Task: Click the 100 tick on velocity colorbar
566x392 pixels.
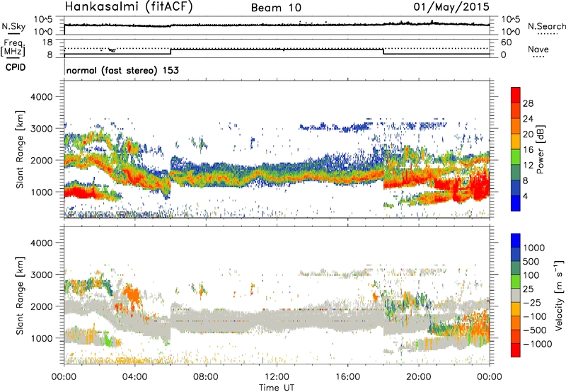Action: pos(531,275)
